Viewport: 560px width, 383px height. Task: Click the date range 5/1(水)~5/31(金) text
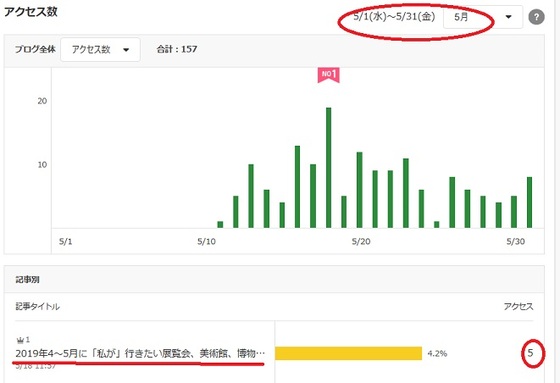(394, 16)
